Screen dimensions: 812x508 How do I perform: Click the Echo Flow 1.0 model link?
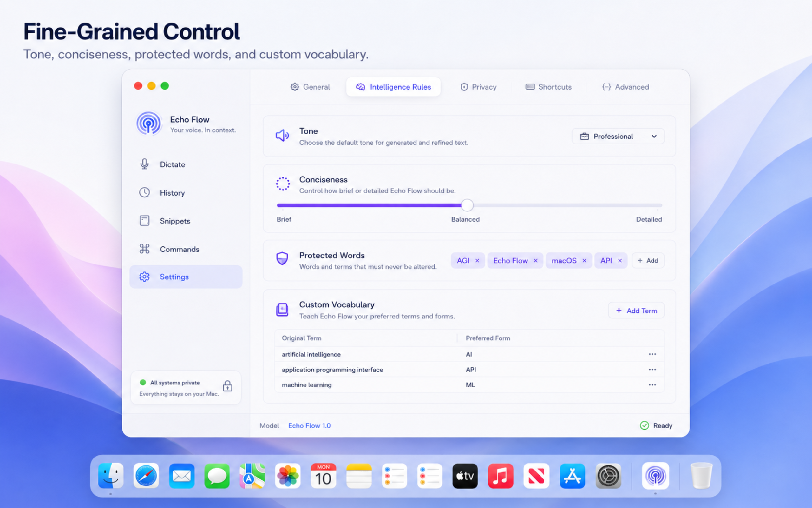[309, 425]
